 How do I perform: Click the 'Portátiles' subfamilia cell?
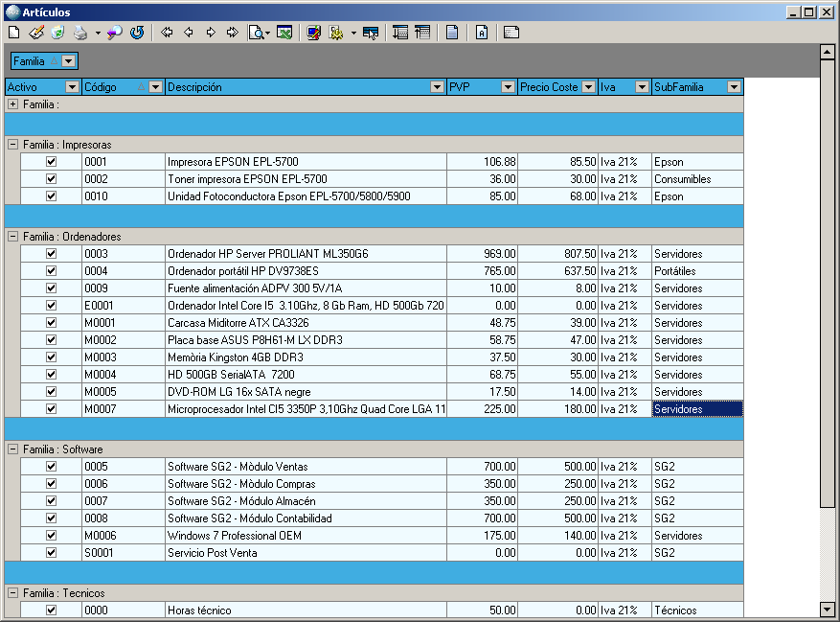tap(697, 271)
